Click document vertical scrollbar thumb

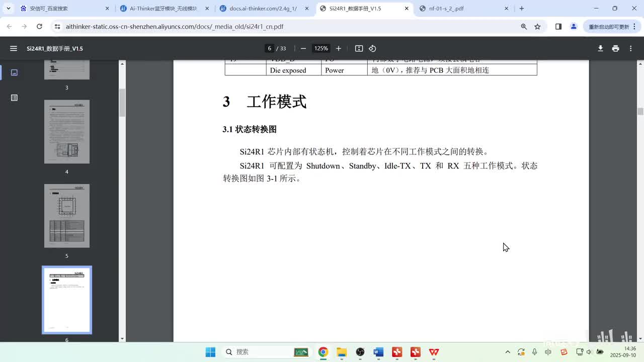pos(640,112)
